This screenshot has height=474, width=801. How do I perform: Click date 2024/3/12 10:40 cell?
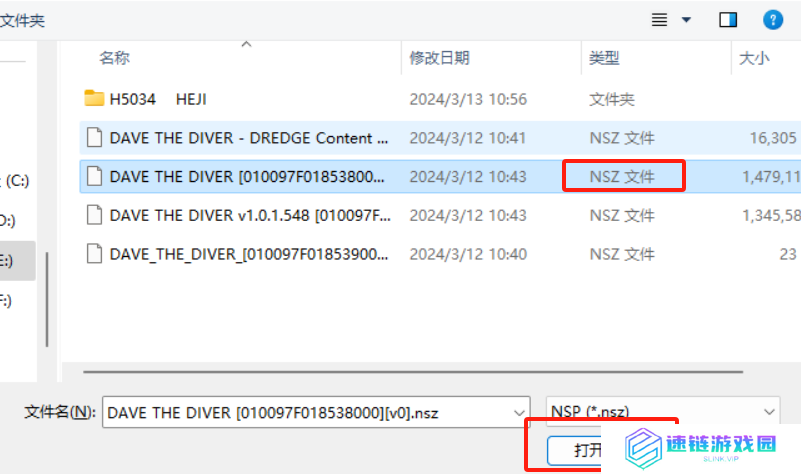(x=468, y=254)
